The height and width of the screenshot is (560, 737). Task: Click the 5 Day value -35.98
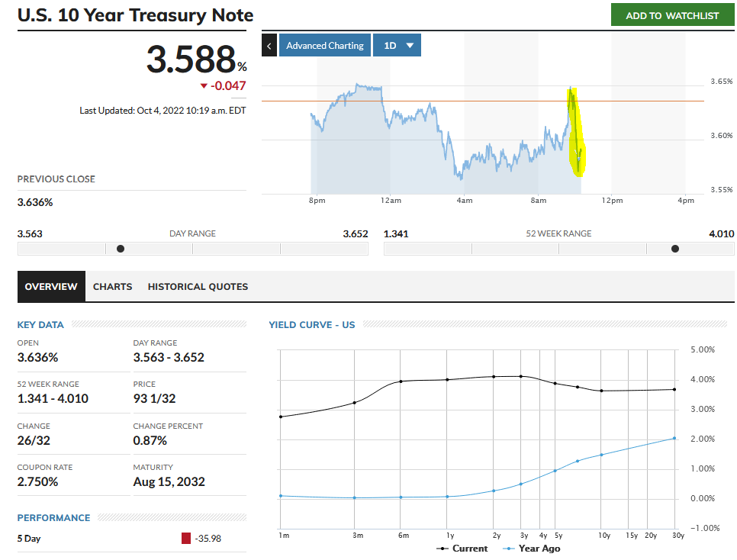208,539
